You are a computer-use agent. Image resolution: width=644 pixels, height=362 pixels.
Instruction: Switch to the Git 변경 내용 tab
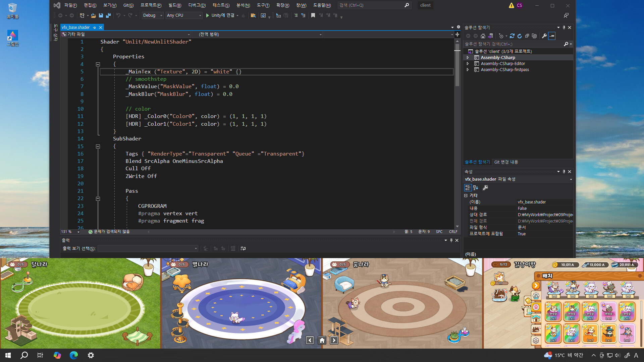tap(506, 162)
